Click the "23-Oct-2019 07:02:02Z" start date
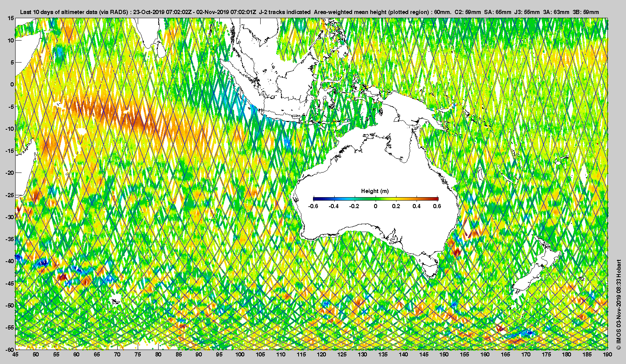The image size is (626, 364). click(x=162, y=12)
